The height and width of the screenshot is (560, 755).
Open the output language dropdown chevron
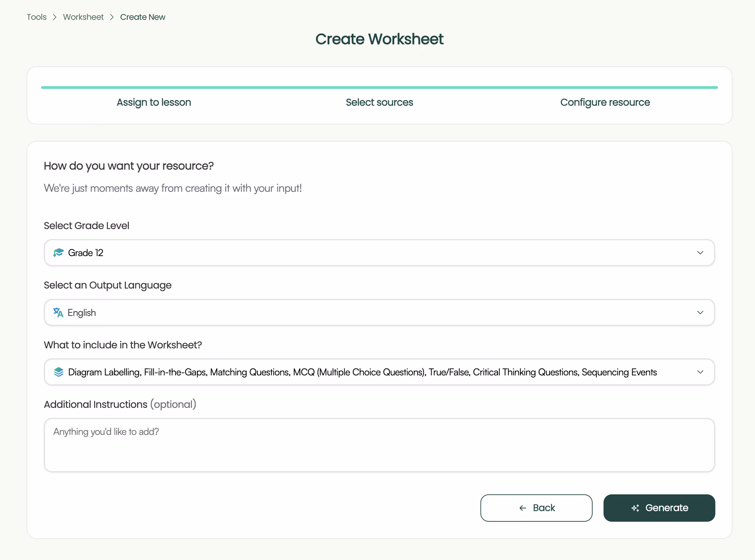point(700,312)
